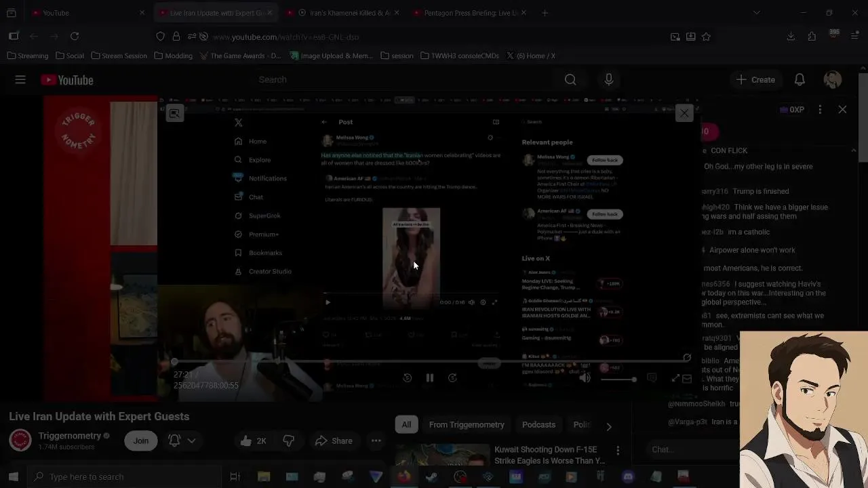Click the YouTube search magnifier button
This screenshot has width=868, height=488.
(x=570, y=80)
